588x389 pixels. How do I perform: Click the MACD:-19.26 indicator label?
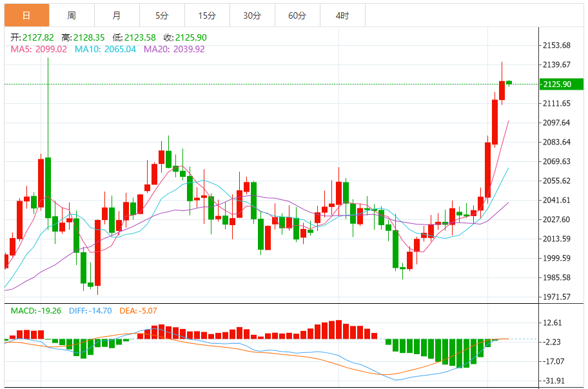(x=35, y=310)
